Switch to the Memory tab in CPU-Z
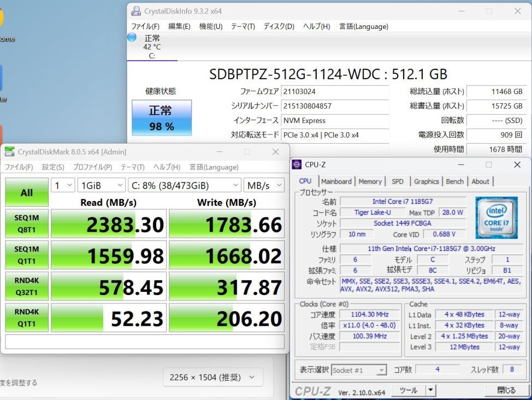The image size is (532, 400). [x=370, y=181]
